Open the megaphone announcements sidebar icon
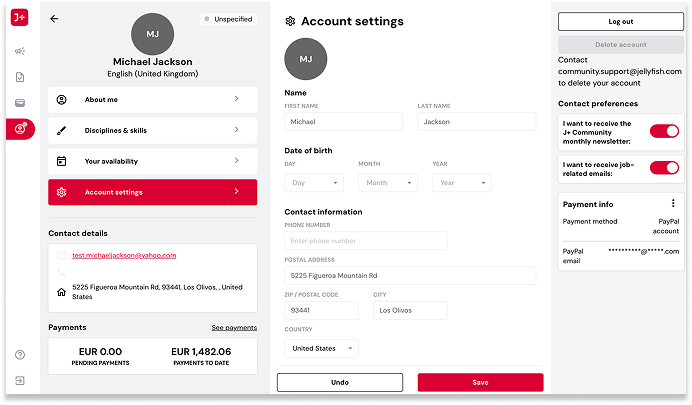692x405 pixels. 20,51
